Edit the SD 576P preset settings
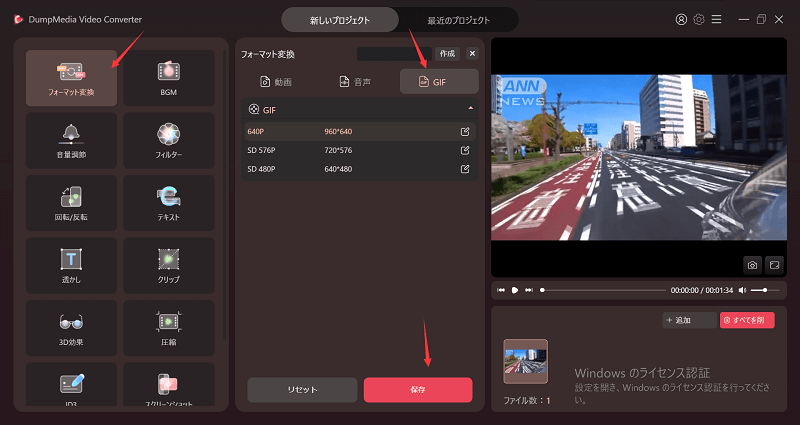800x425 pixels. pyautogui.click(x=464, y=150)
